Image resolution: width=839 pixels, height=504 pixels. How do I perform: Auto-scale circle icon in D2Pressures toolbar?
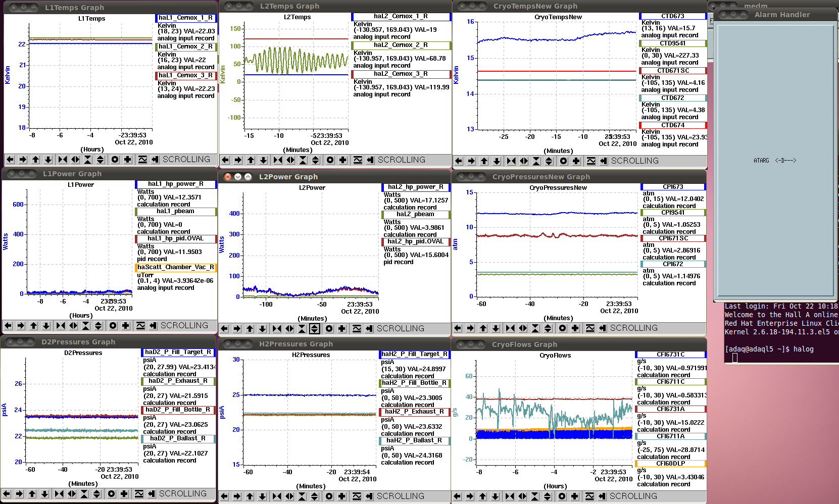112,494
